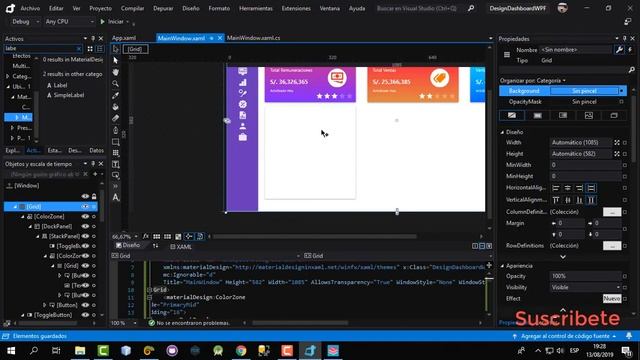Viewport: 640px width, 360px height.
Task: Select the Rectangle shape tool
Action: tap(116, 142)
